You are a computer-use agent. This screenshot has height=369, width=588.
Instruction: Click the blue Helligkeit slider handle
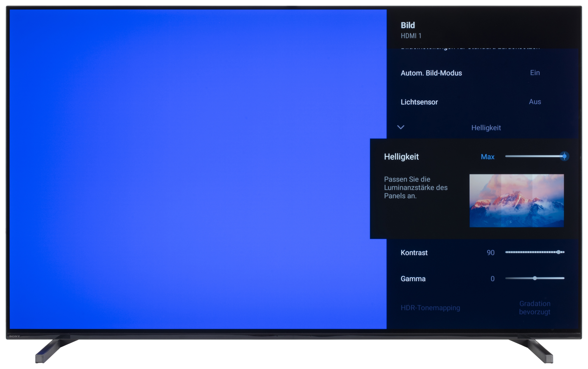[x=564, y=156]
